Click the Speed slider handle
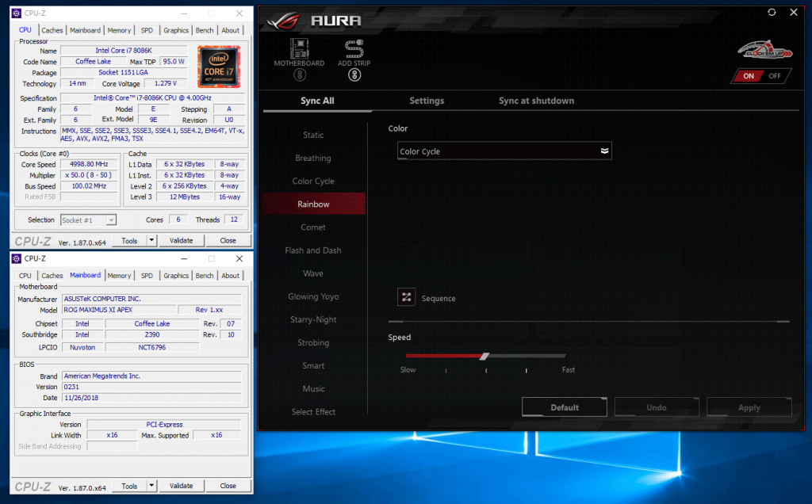Image resolution: width=812 pixels, height=504 pixels. [485, 356]
